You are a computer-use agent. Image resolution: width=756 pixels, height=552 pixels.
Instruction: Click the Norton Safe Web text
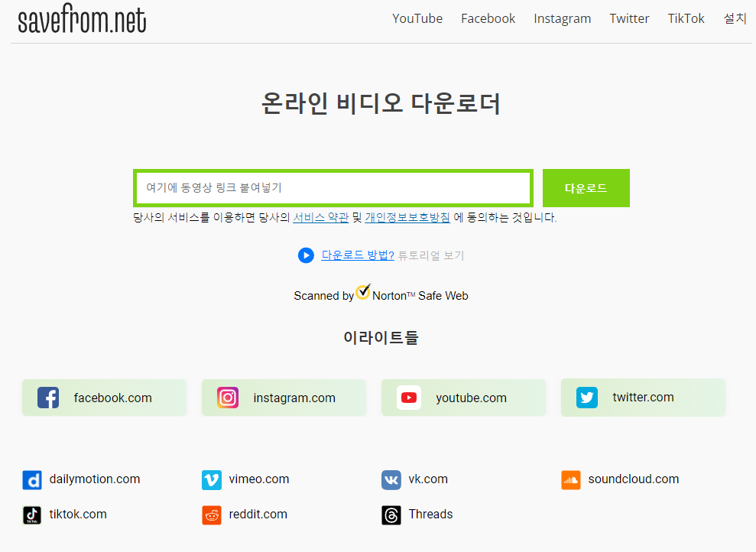tap(420, 296)
